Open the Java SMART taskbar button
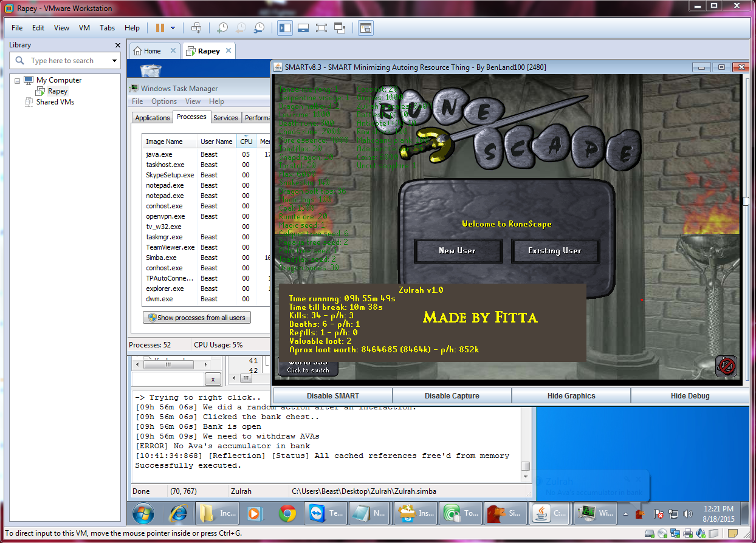756x543 pixels. pyautogui.click(x=550, y=513)
